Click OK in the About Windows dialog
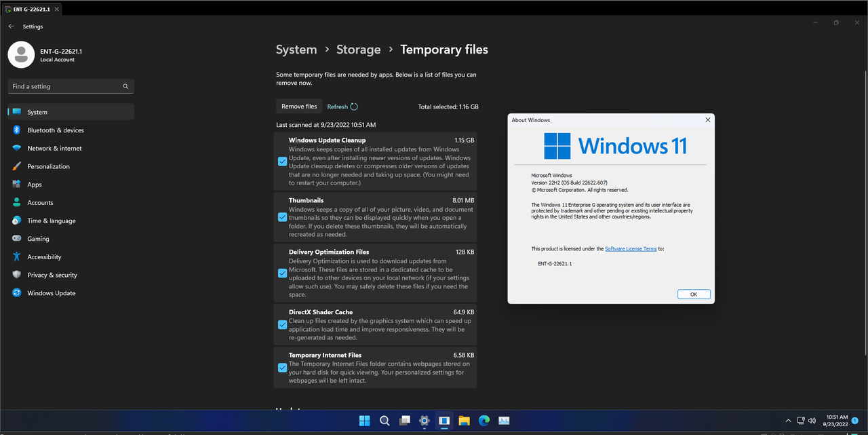Screen dimensions: 868x435 point(694,295)
